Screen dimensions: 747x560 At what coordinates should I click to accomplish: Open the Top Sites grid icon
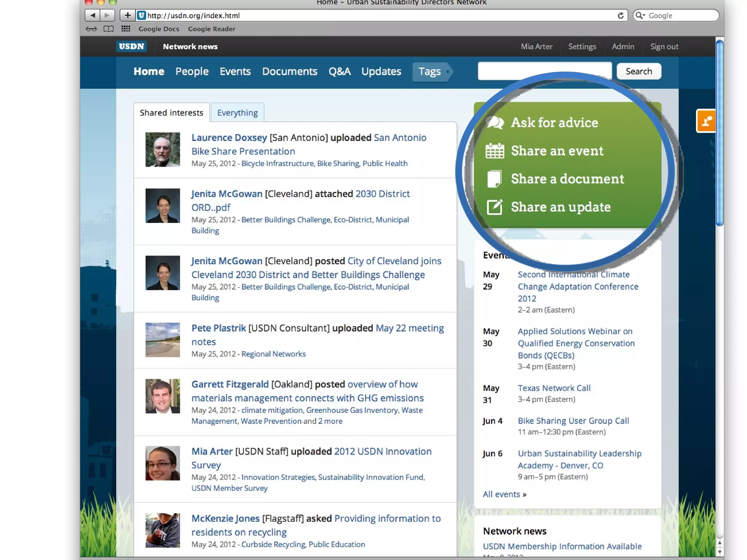tap(126, 29)
